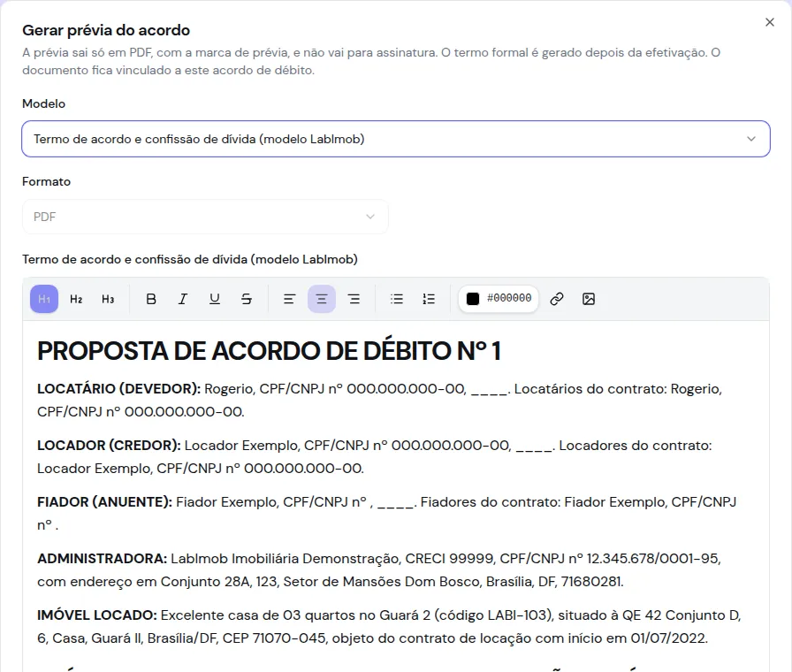Center align the text
The image size is (792, 672).
pyautogui.click(x=321, y=299)
